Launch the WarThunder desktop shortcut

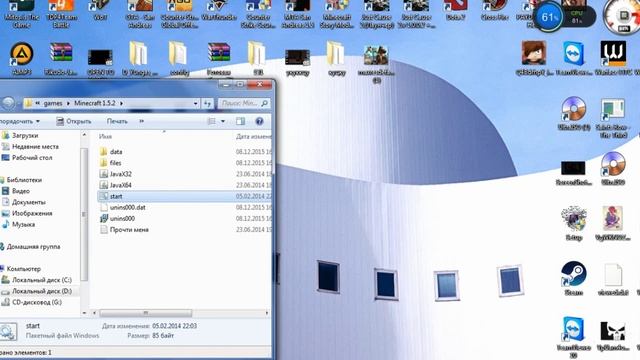(218, 11)
